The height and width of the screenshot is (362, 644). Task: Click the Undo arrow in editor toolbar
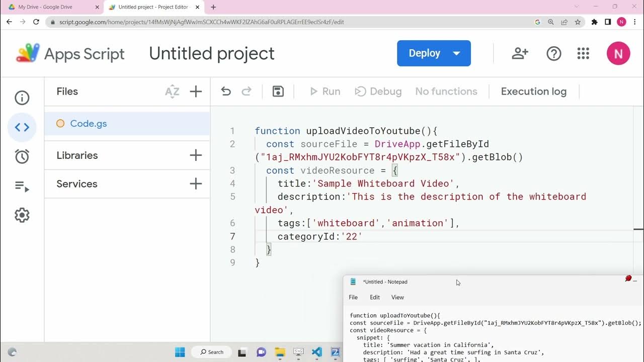point(226,91)
